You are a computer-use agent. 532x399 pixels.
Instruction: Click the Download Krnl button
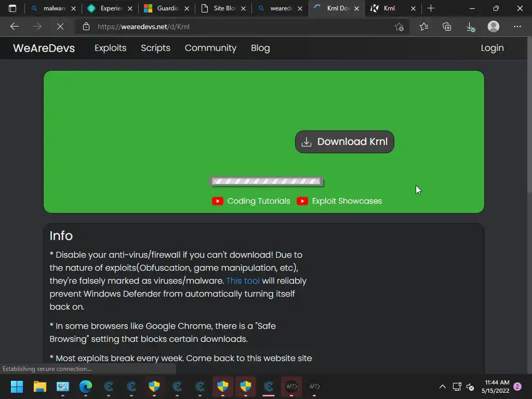point(344,141)
